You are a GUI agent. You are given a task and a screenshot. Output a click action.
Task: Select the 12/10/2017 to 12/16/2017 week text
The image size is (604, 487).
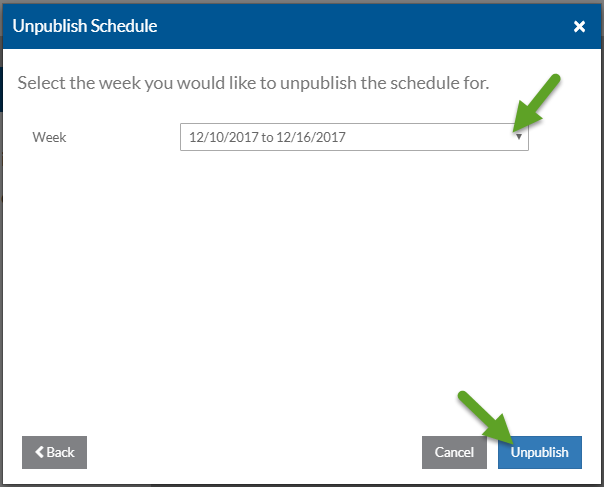[x=267, y=137]
